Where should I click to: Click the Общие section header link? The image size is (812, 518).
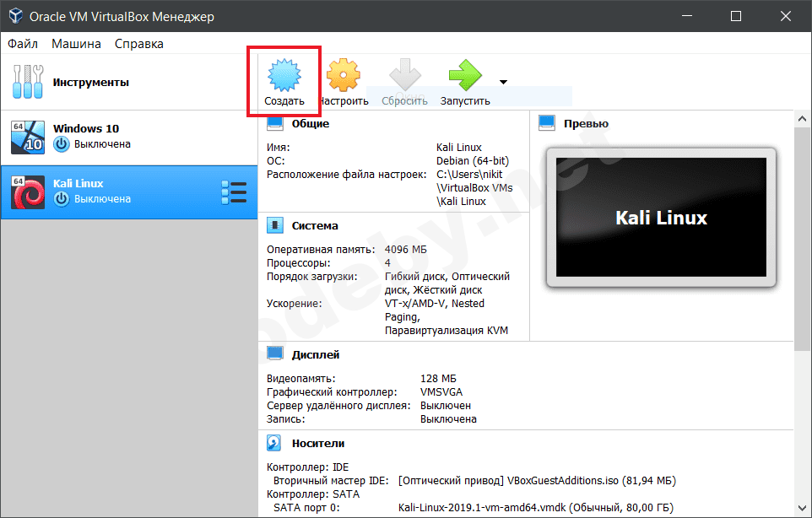310,124
